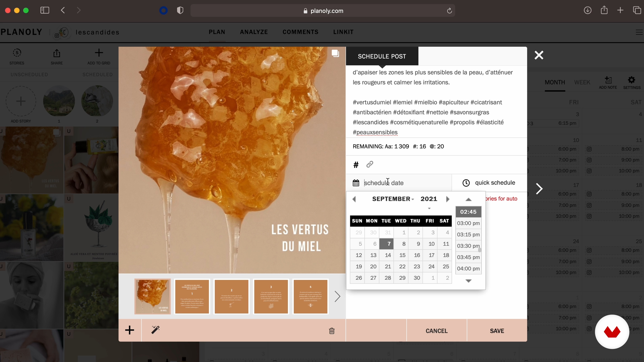Click the link icon beside hashtag
644x362 pixels.
point(370,164)
